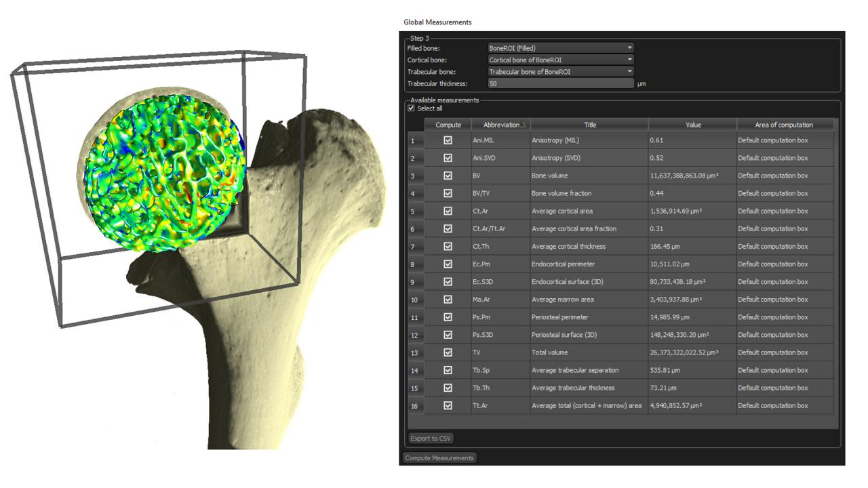The width and height of the screenshot is (868, 488).
Task: Uncheck Compute for Endocortical perimeter
Action: click(450, 264)
